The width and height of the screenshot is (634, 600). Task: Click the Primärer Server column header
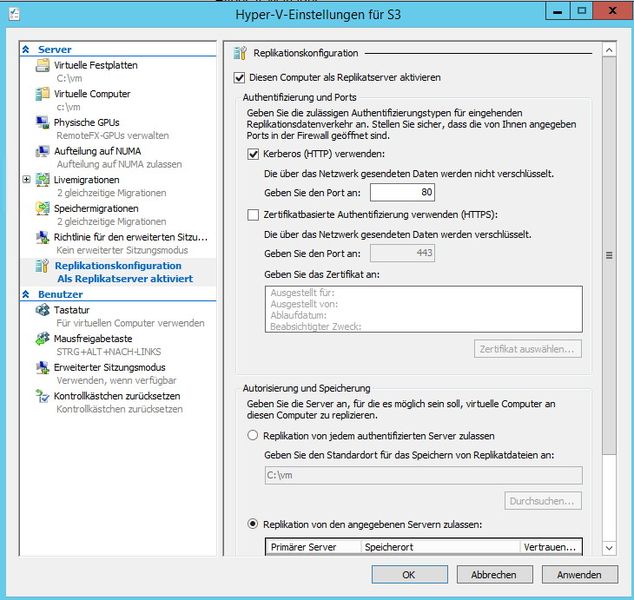(313, 547)
